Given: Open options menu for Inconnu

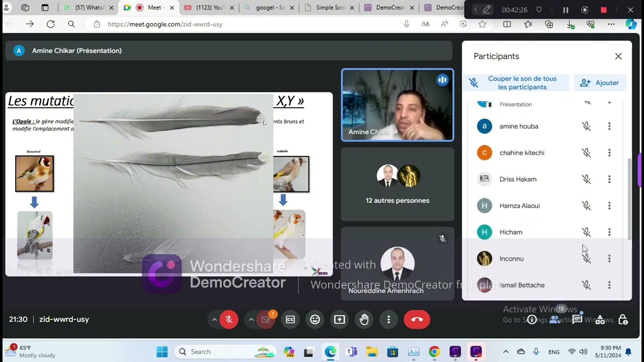Looking at the screenshot, I should pyautogui.click(x=609, y=258).
